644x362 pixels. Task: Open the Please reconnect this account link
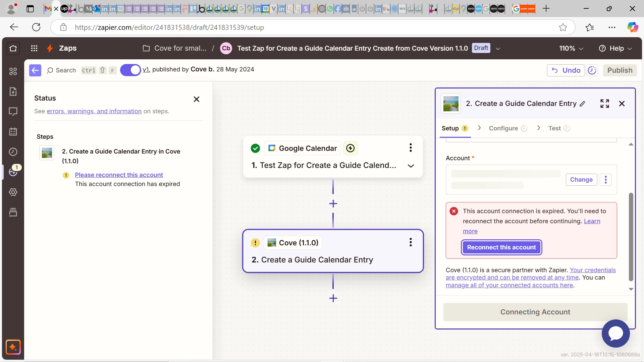pyautogui.click(x=119, y=175)
